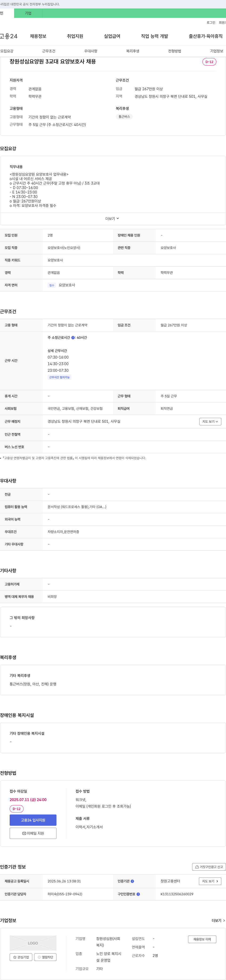This screenshot has width=226, height=980.
Task: Open the 출산휴가·육아휴직 menu
Action: (x=206, y=36)
